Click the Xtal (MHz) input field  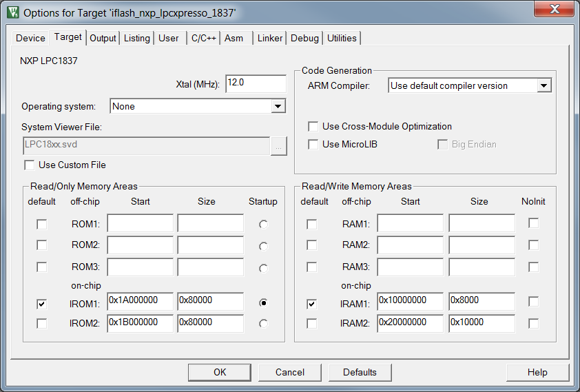pyautogui.click(x=255, y=83)
